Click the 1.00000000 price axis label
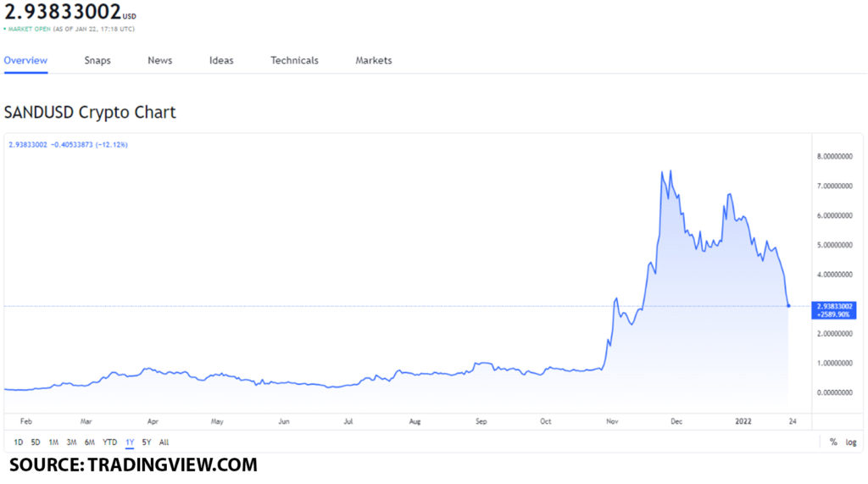Viewport: 868px width, 484px height. (x=834, y=364)
